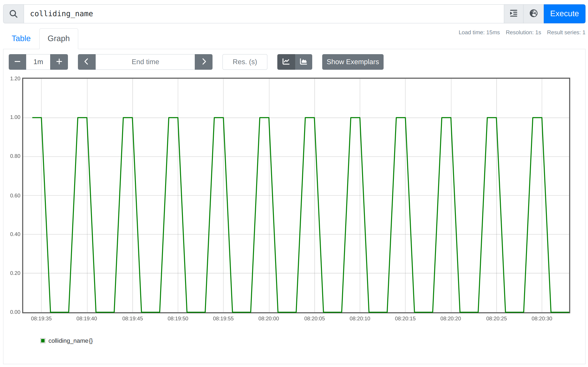
Task: Toggle the Show Exemplars button
Action: [x=352, y=62]
